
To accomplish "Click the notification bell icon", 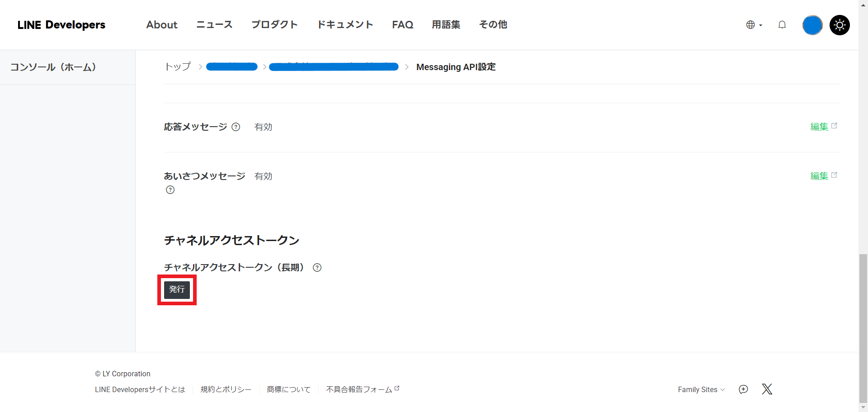I will click(782, 25).
